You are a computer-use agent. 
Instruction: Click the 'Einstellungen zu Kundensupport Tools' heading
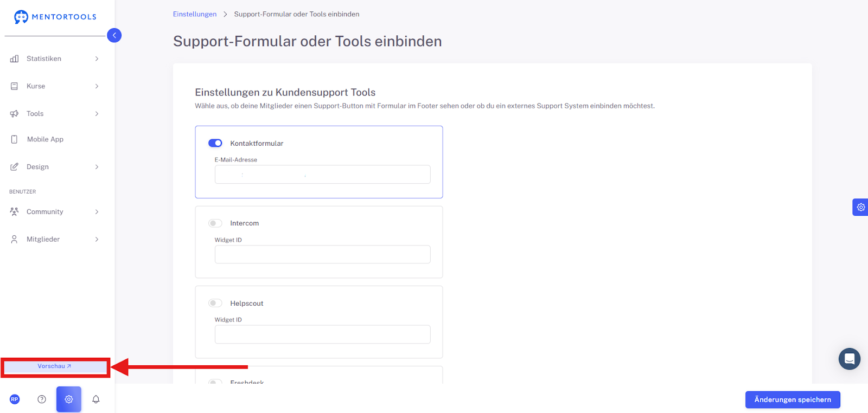tap(285, 92)
